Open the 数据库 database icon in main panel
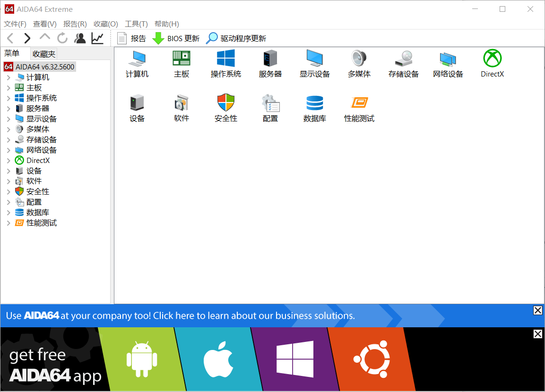Screen dimensions: 545x392 pyautogui.click(x=314, y=108)
